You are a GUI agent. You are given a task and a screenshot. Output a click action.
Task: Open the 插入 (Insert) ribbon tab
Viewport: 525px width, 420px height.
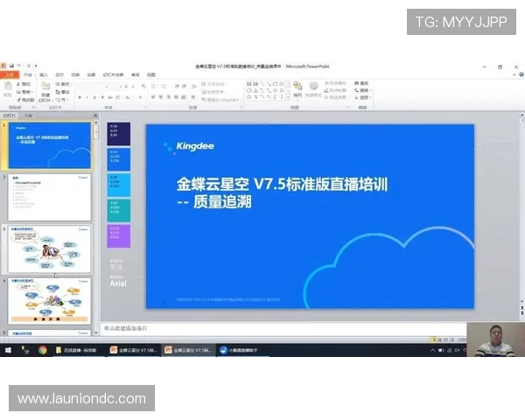(44, 74)
